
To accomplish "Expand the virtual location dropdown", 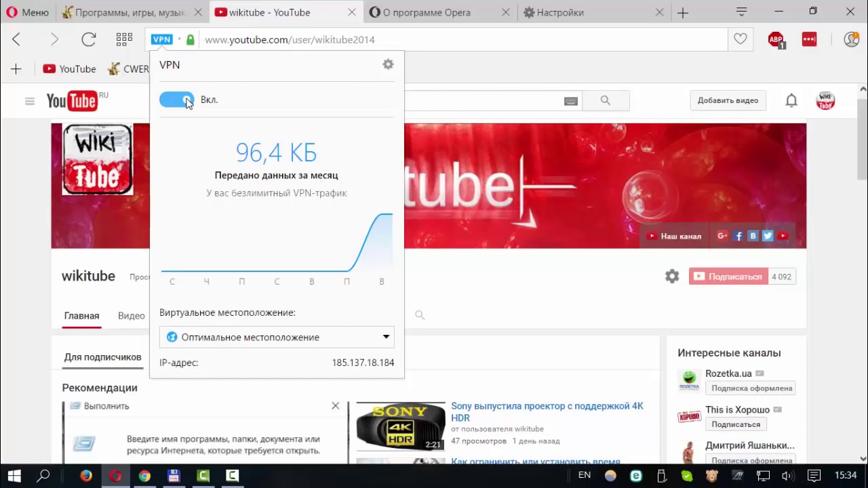I will (x=277, y=337).
